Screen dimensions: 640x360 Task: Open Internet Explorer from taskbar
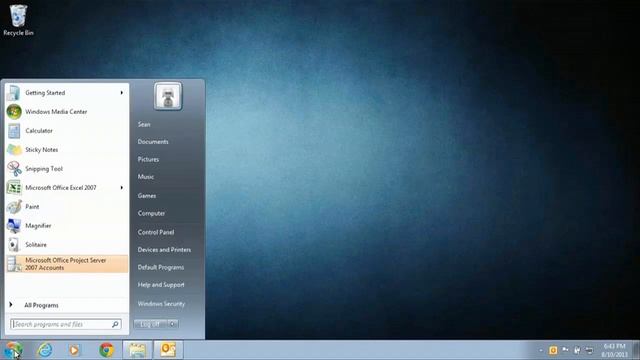coord(44,350)
